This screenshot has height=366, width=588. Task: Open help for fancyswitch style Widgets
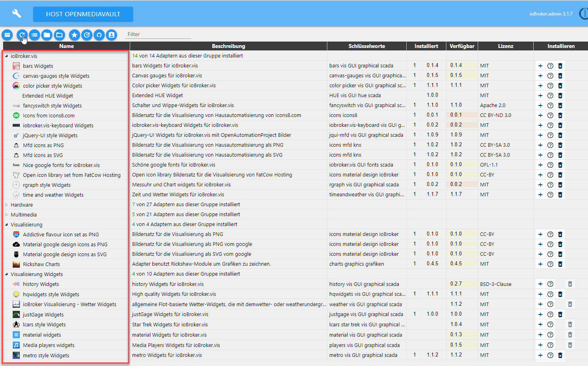550,105
